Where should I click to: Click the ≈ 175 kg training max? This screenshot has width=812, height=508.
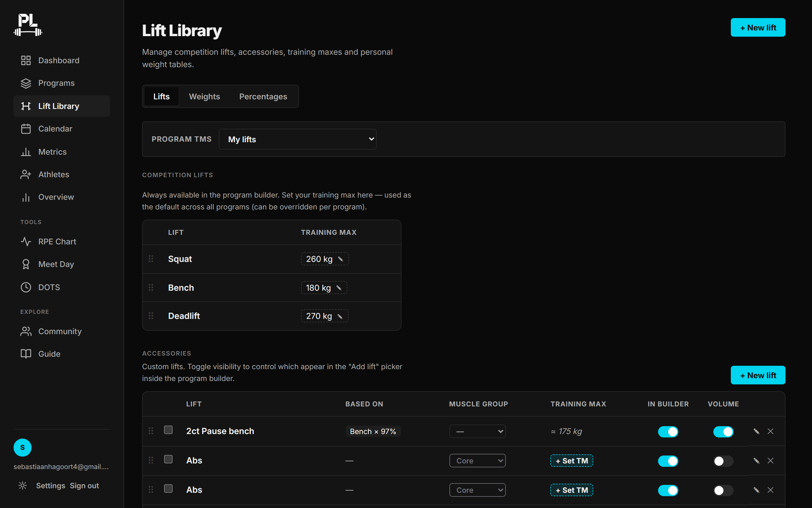[566, 432]
